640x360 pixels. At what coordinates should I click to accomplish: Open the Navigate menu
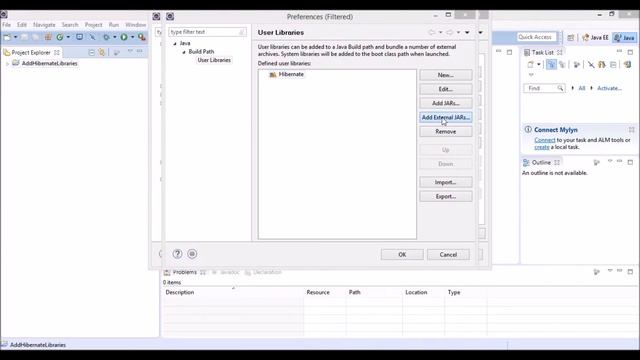pos(44,25)
